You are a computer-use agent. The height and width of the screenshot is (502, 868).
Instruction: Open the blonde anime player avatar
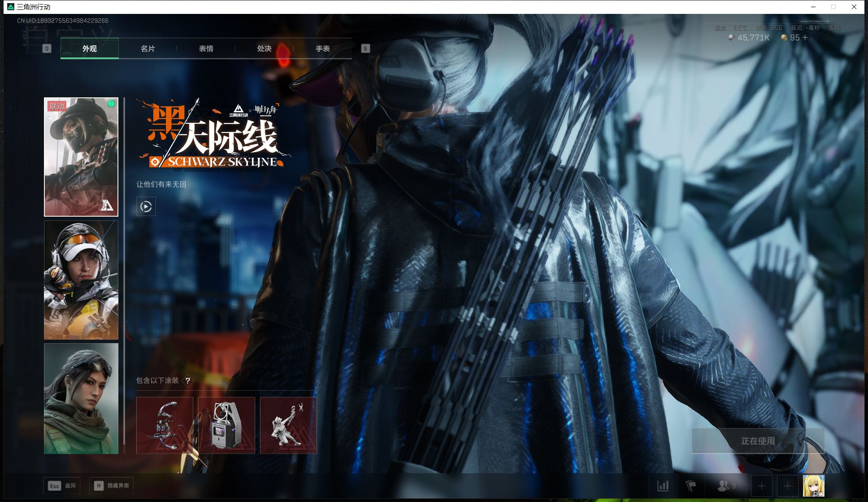(x=813, y=486)
